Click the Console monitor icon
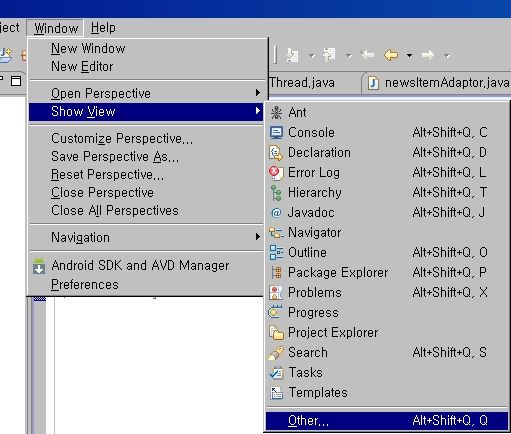511x434 pixels. (276, 133)
